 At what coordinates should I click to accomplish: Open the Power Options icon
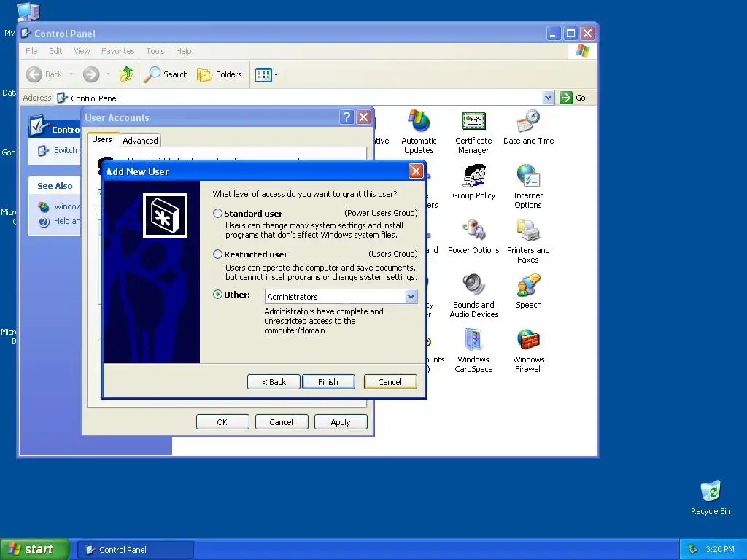pyautogui.click(x=473, y=237)
